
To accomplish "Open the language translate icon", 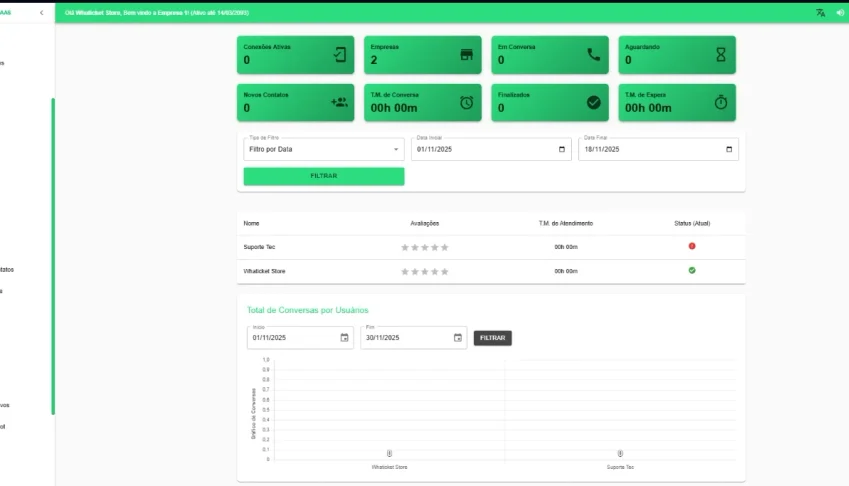I will (x=820, y=12).
